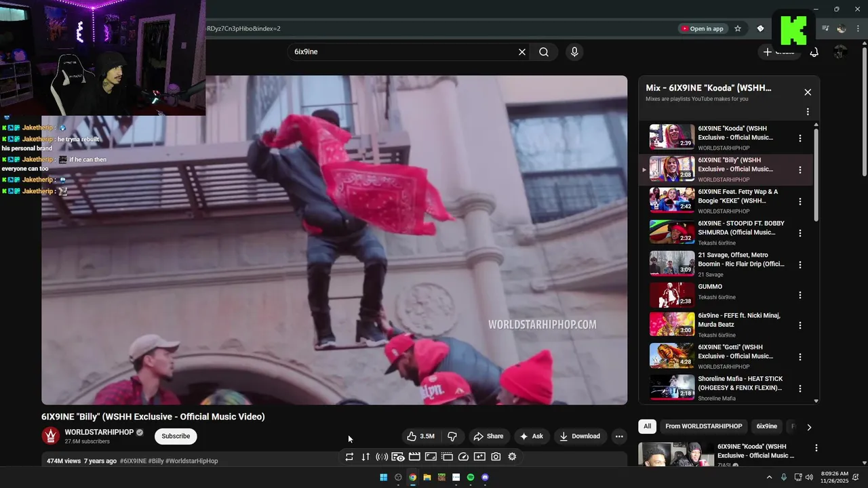Play 6IX9INE Kooda from the Mix
This screenshot has width=868, height=488.
click(726, 138)
